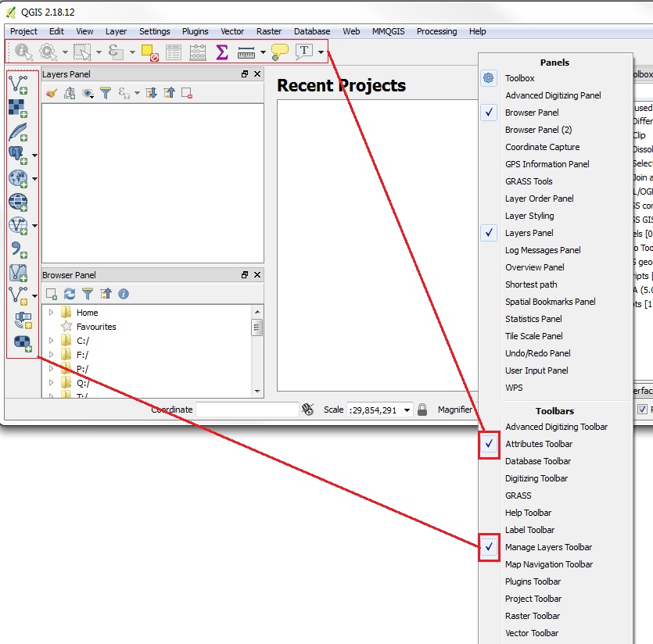
Task: Select the Text Annotation tool
Action: (x=304, y=52)
